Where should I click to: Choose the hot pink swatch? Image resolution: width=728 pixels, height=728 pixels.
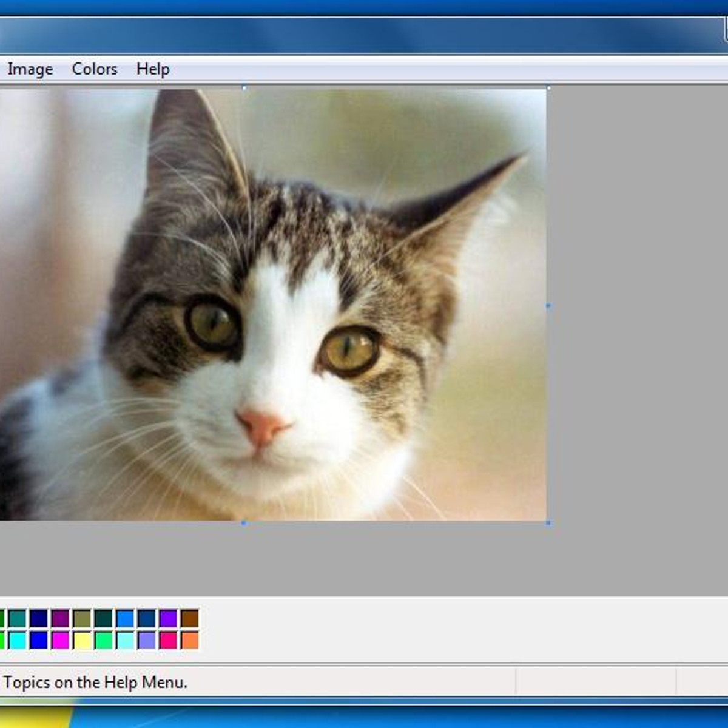(168, 640)
